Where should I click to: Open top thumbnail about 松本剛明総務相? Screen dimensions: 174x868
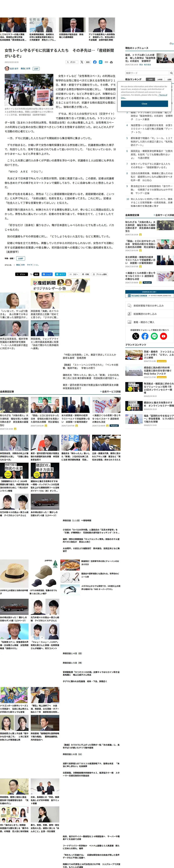tap(43, 25)
